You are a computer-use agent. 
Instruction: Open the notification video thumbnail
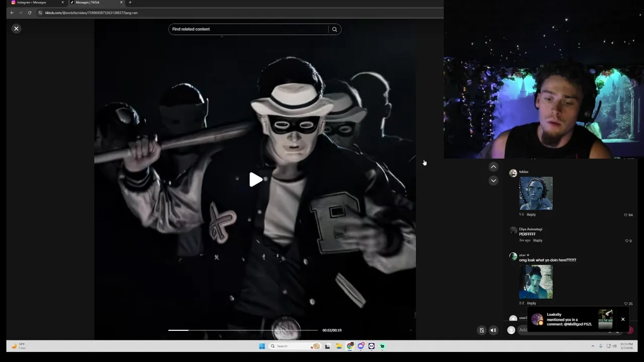click(605, 319)
